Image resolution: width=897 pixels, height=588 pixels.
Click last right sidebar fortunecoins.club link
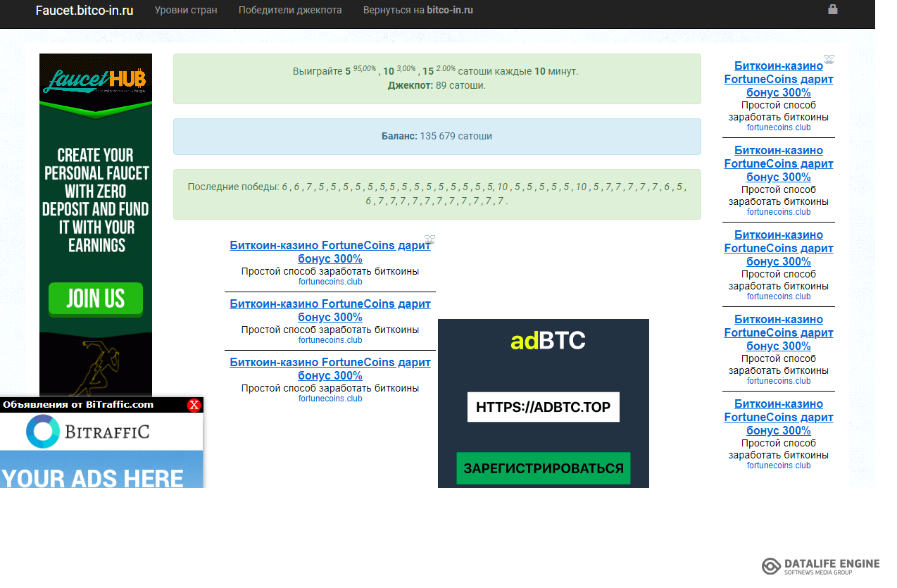click(778, 465)
